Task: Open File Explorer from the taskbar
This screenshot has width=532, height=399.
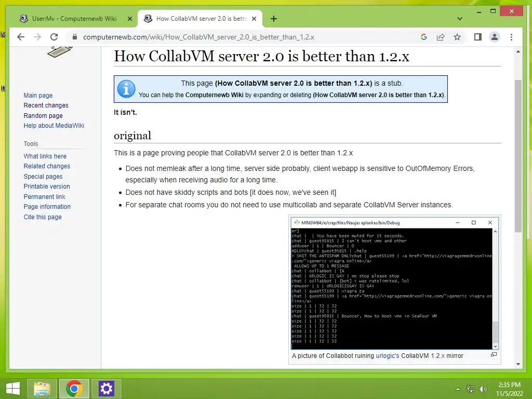Action: click(x=42, y=389)
